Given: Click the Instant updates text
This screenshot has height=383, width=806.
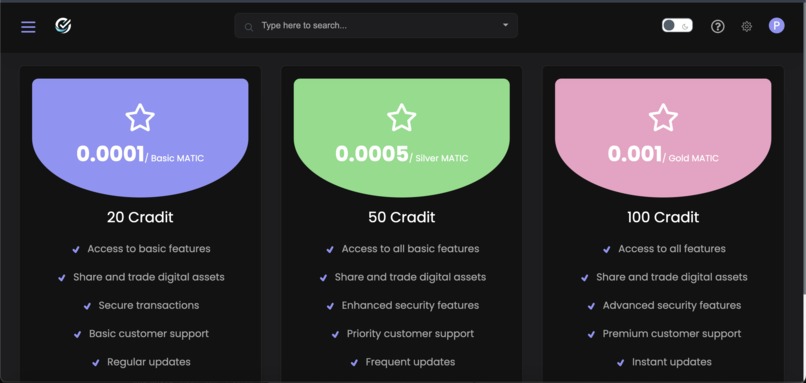Looking at the screenshot, I should [x=672, y=362].
